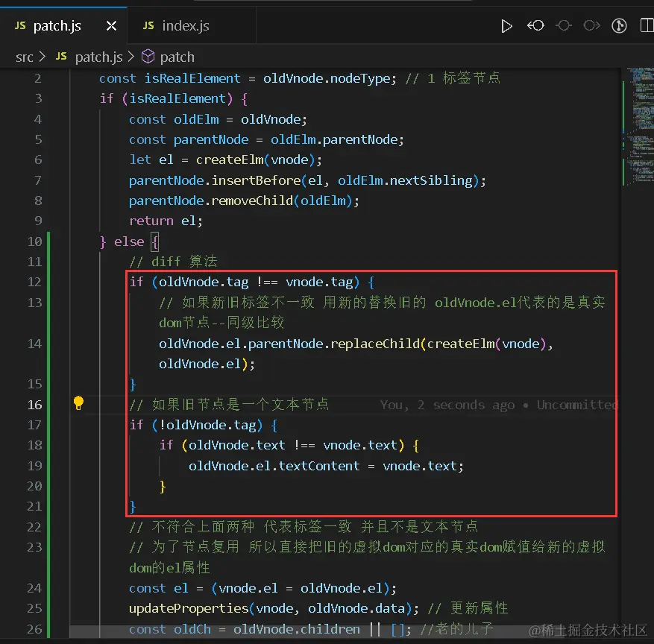
Task: Click line number 24 in the gutter
Action: pyautogui.click(x=34, y=589)
